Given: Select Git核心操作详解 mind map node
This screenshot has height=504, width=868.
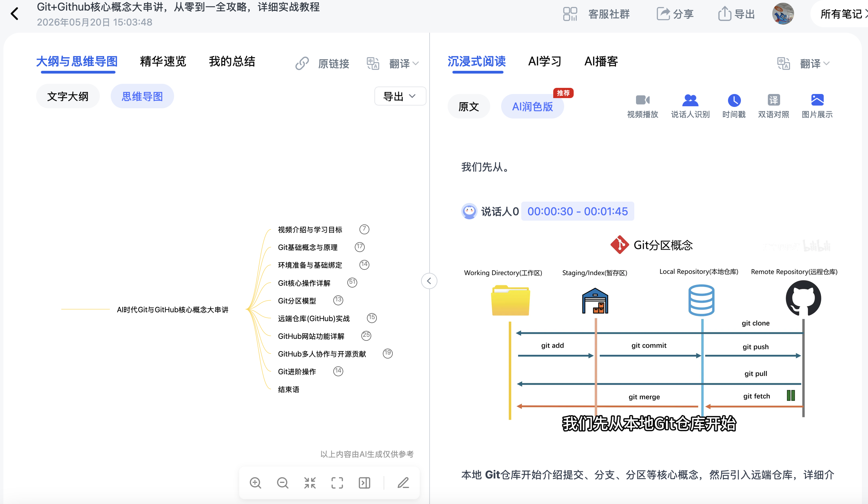Looking at the screenshot, I should pyautogui.click(x=304, y=283).
